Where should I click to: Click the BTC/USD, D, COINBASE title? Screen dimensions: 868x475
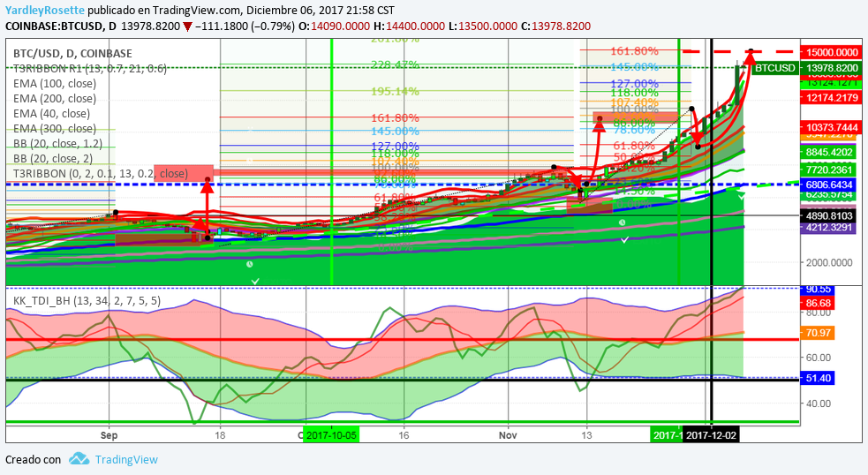click(72, 54)
